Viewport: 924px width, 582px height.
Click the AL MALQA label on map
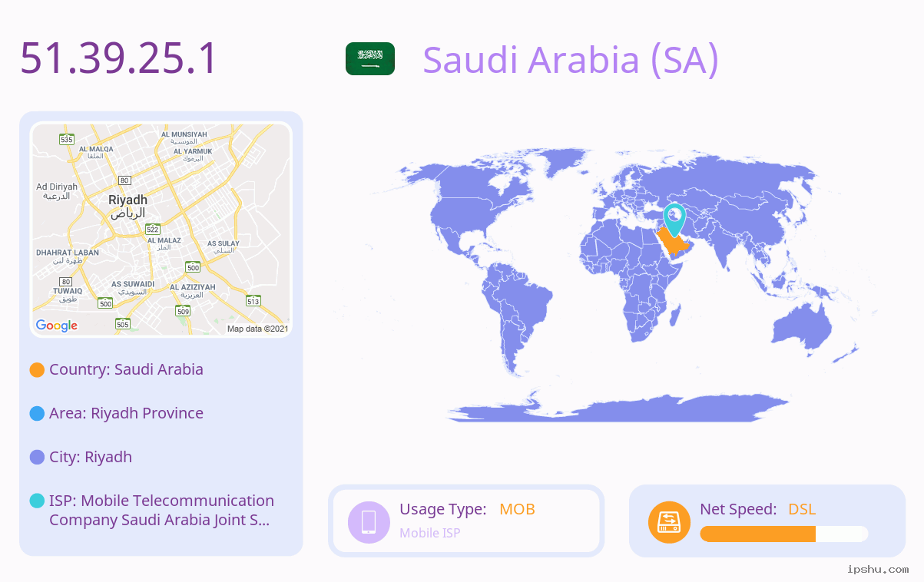click(x=96, y=152)
